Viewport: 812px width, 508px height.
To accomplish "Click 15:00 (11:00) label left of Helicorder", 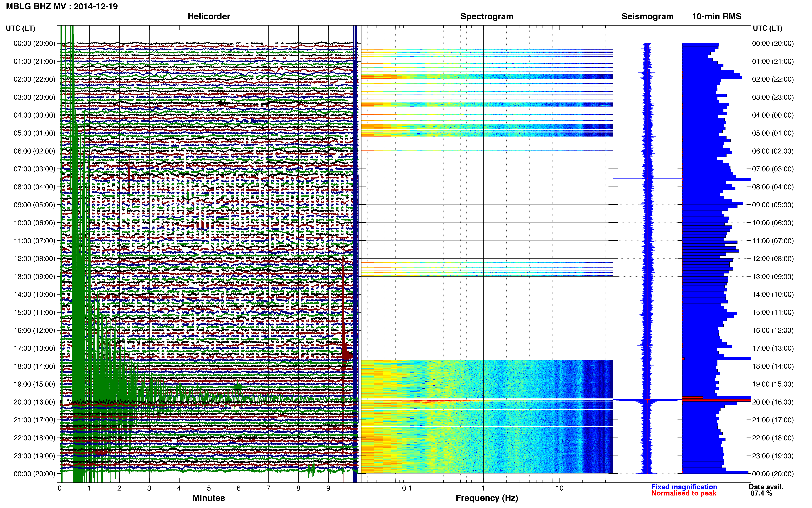I will (x=34, y=312).
